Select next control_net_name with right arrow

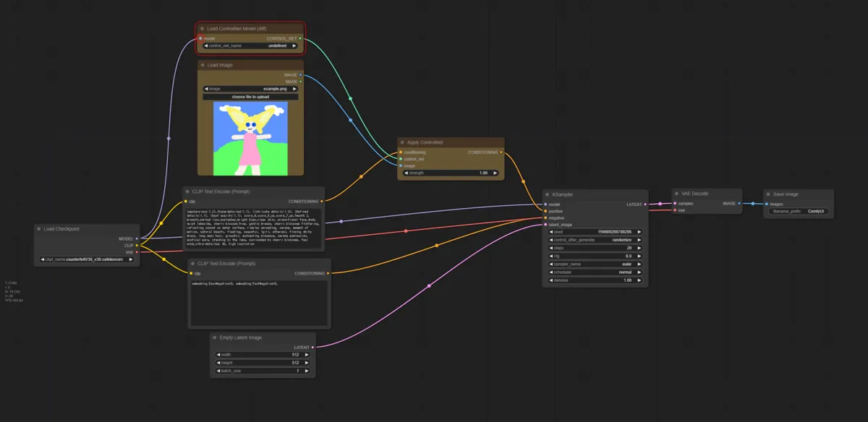tap(294, 46)
